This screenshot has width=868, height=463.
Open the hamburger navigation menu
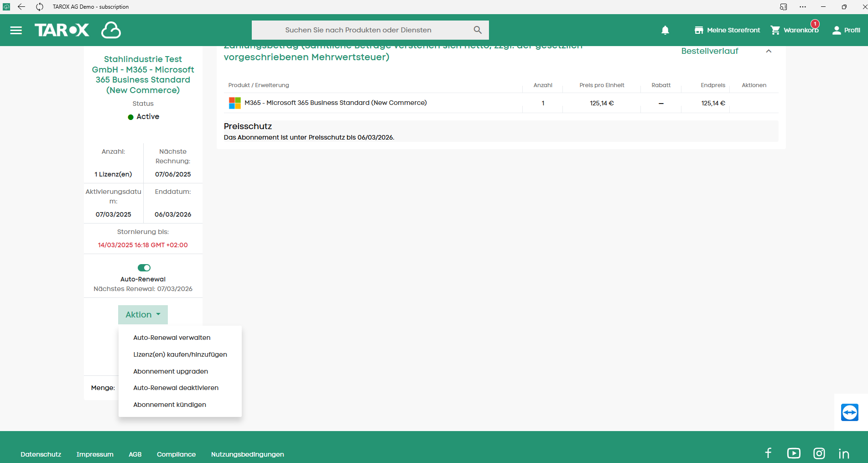[16, 30]
